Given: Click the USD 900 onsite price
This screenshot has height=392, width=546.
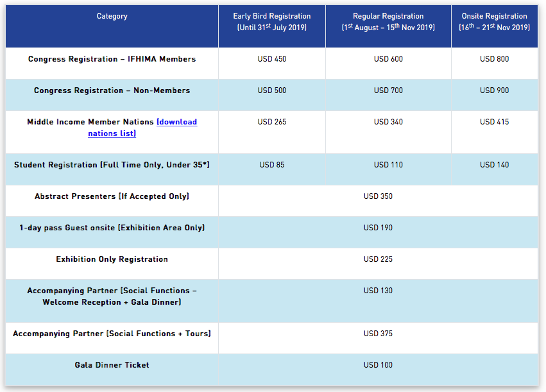Looking at the screenshot, I should coord(494,90).
